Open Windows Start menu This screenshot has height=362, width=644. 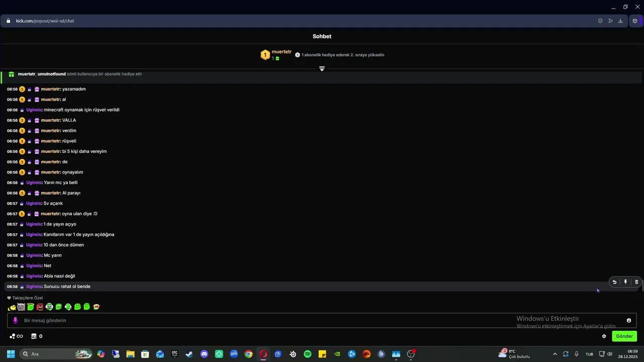(11, 354)
